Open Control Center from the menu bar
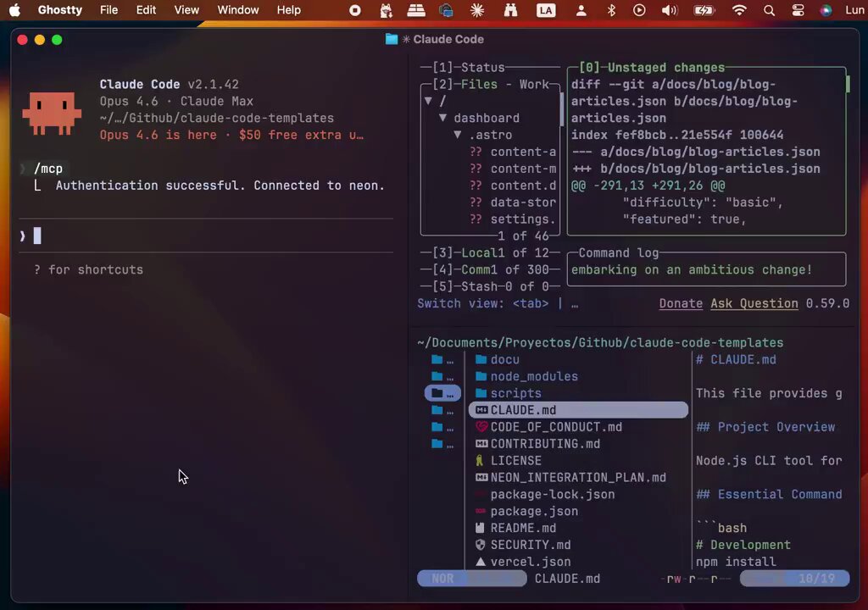The width and height of the screenshot is (868, 610). (798, 10)
